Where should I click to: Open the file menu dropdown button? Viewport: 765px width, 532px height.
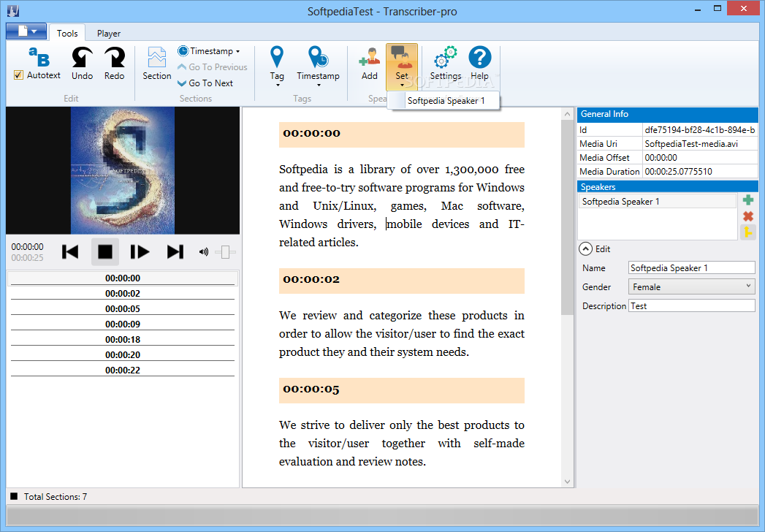[26, 31]
